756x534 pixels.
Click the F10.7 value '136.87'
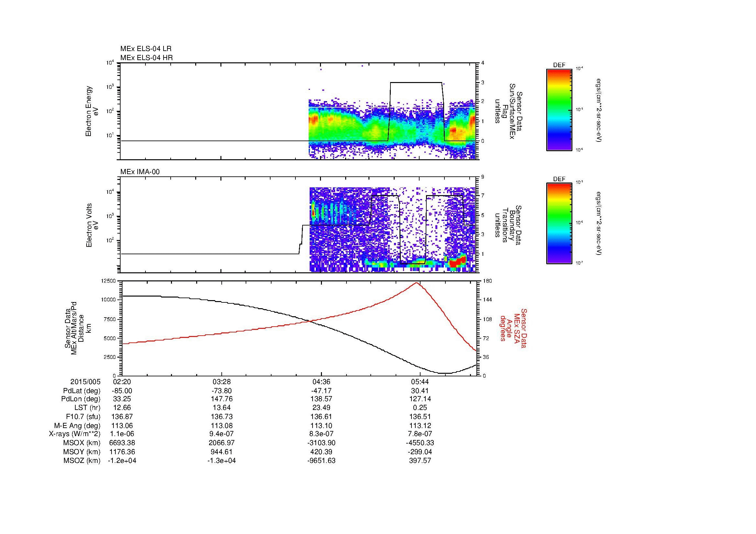point(122,417)
